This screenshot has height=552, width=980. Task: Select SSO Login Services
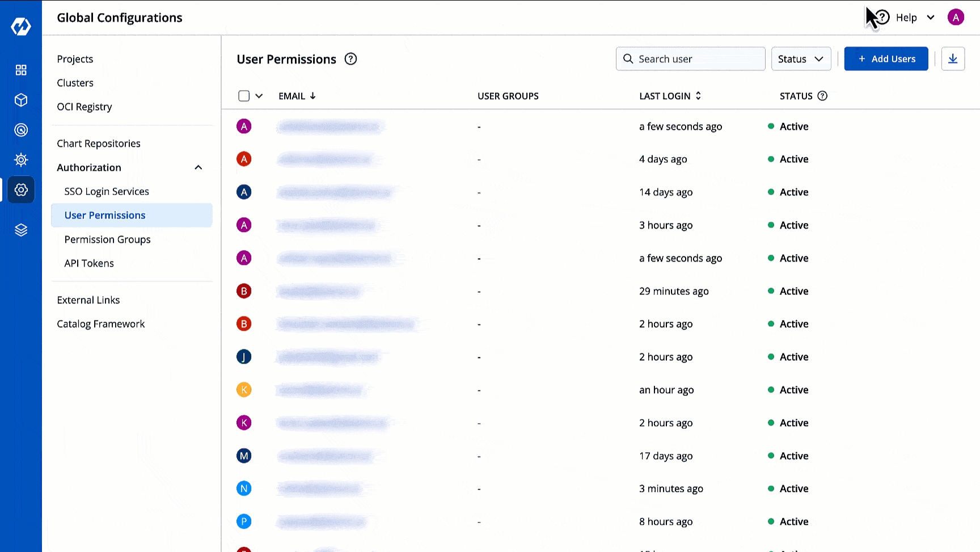107,192
